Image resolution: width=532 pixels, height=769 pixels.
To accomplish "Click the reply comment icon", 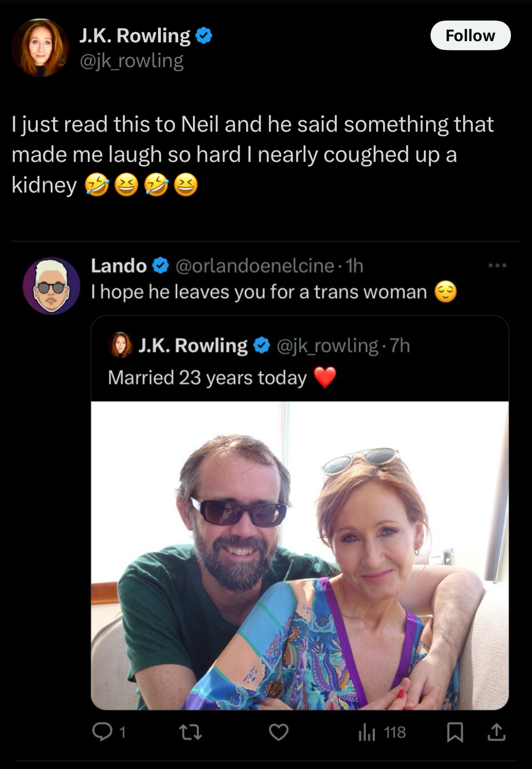I will coord(102,732).
